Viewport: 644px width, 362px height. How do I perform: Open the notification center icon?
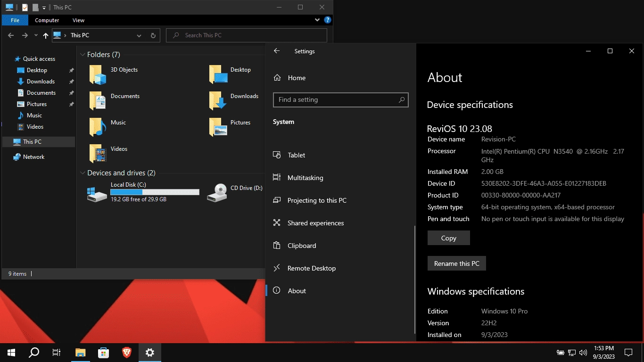click(x=628, y=352)
